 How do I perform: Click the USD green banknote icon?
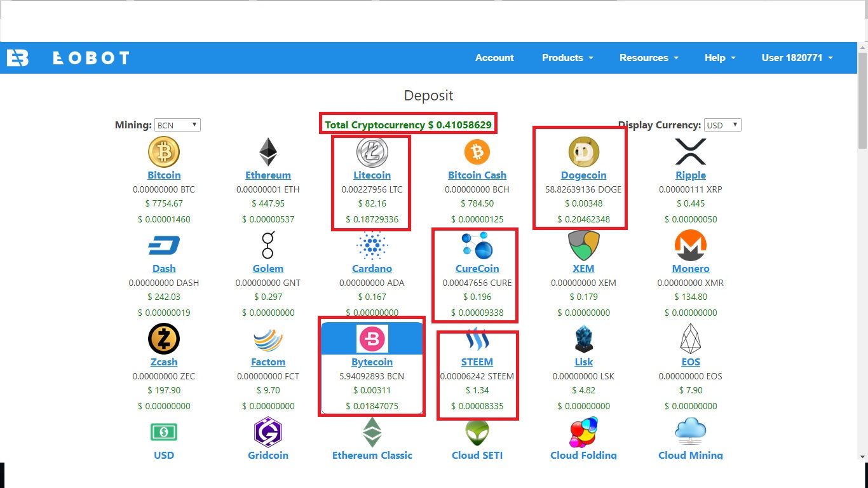point(164,433)
